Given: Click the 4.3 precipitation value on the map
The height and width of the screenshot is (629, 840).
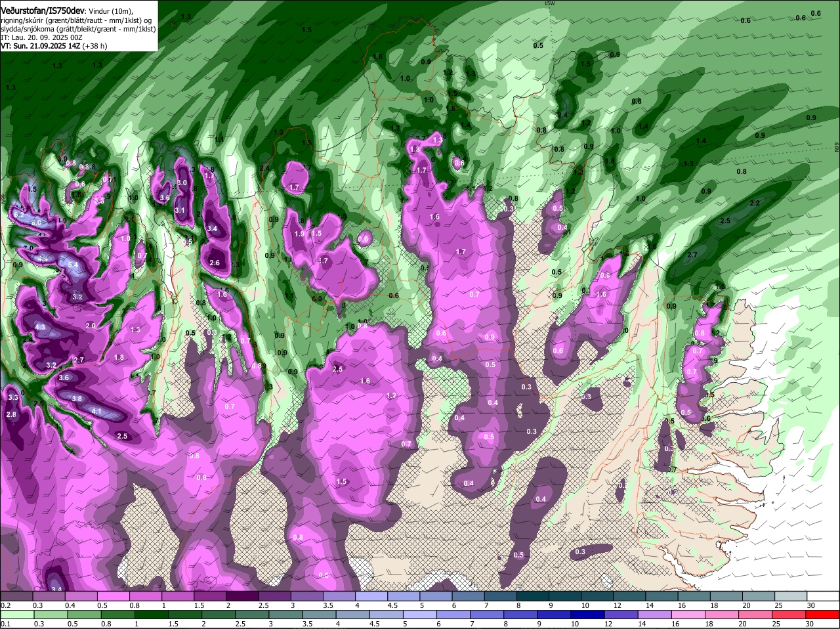Looking at the screenshot, I should point(40,327).
